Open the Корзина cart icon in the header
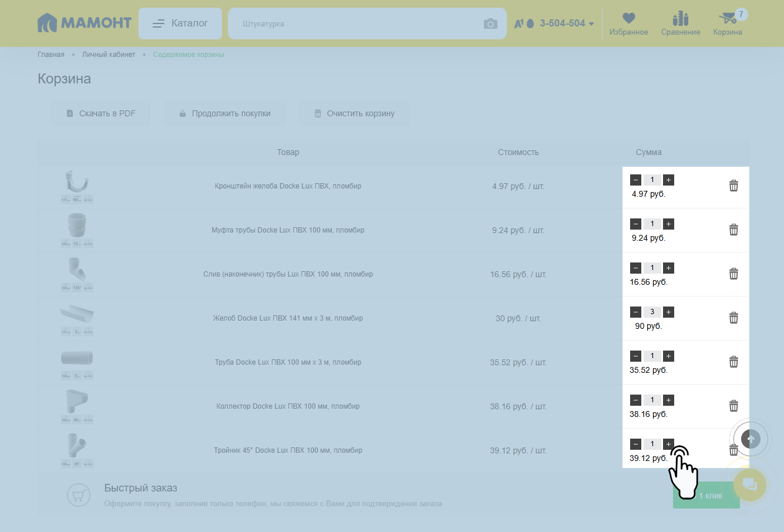The image size is (784, 532). point(728,23)
